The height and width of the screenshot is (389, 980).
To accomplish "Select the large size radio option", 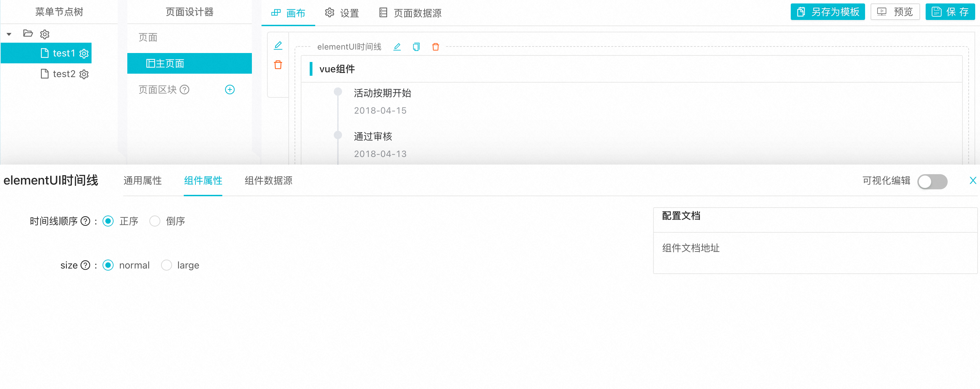I will click(167, 265).
